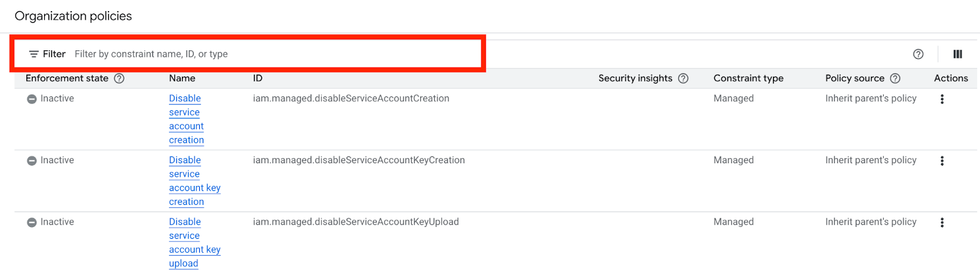Click the Constraint type column header
980x273 pixels.
point(748,79)
